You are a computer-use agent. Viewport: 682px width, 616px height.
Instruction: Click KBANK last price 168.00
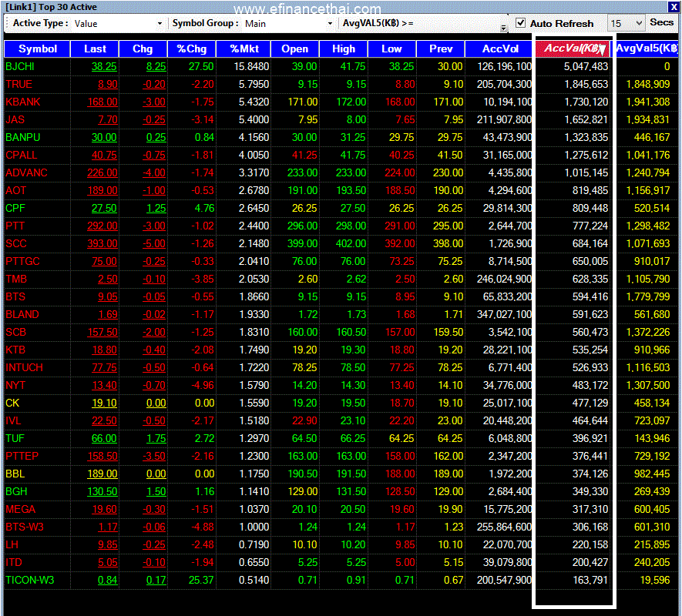102,102
